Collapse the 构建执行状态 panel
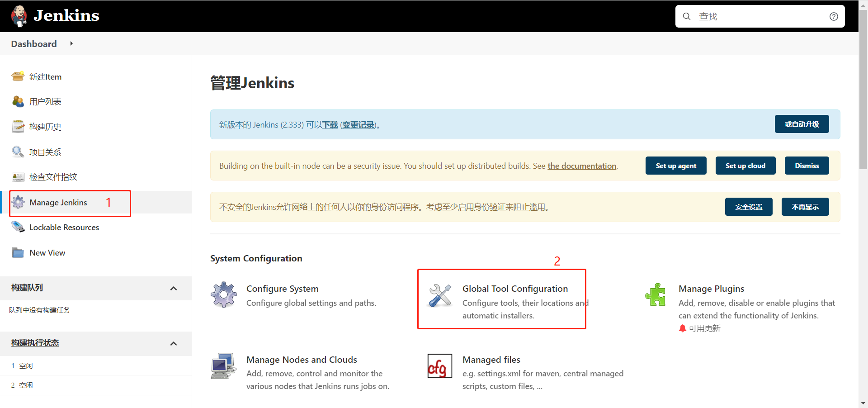868x408 pixels. [174, 343]
